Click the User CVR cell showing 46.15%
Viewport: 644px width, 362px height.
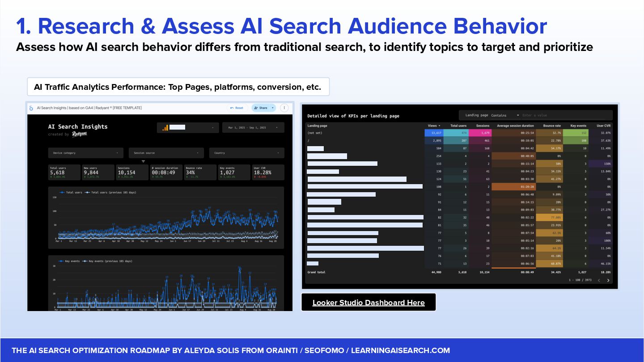[x=601, y=264]
